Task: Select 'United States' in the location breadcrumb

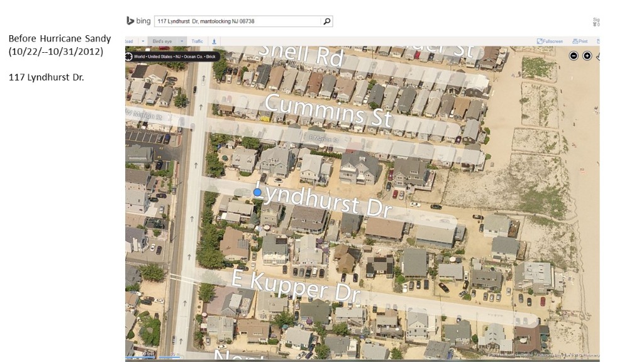Action: pyautogui.click(x=158, y=56)
